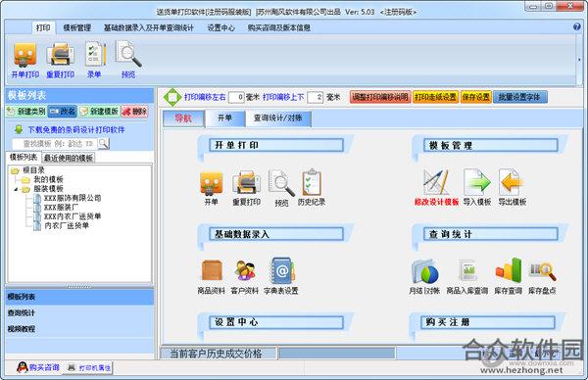Viewport: 588px width, 380px height.
Task: Open the 客户资料 people icon
Action: [244, 277]
